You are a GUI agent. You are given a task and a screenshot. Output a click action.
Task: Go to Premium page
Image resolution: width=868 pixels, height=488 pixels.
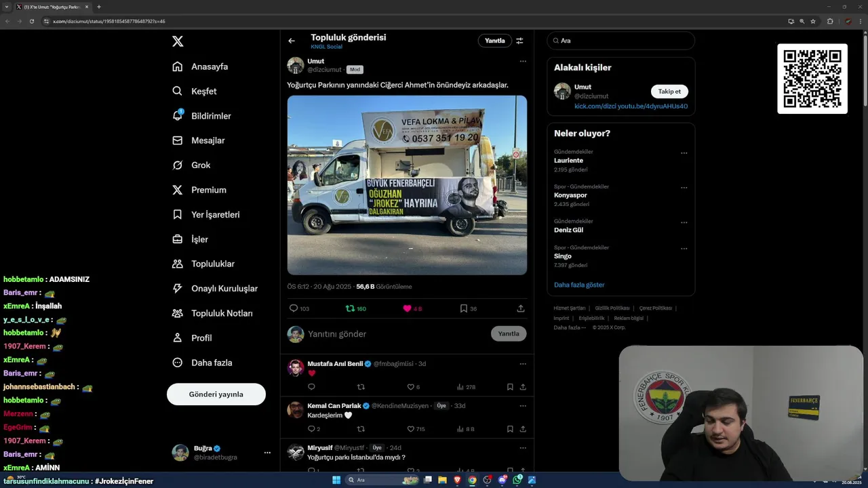199,190
